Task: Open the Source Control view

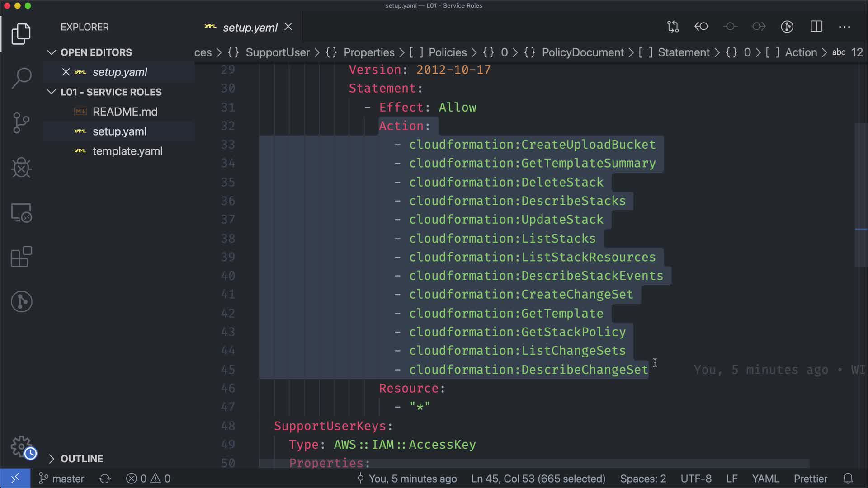Action: tap(21, 122)
